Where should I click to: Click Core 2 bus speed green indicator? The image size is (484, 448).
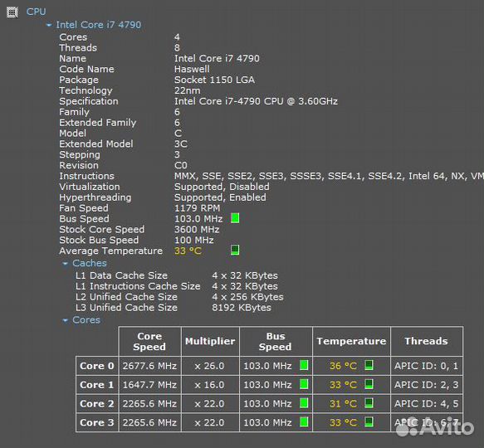[x=304, y=403]
